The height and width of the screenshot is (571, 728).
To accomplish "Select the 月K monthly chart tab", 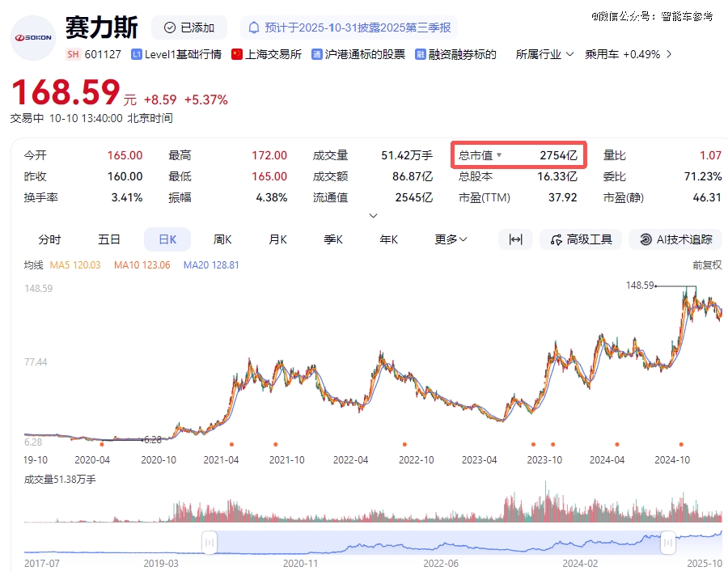I will [x=278, y=239].
